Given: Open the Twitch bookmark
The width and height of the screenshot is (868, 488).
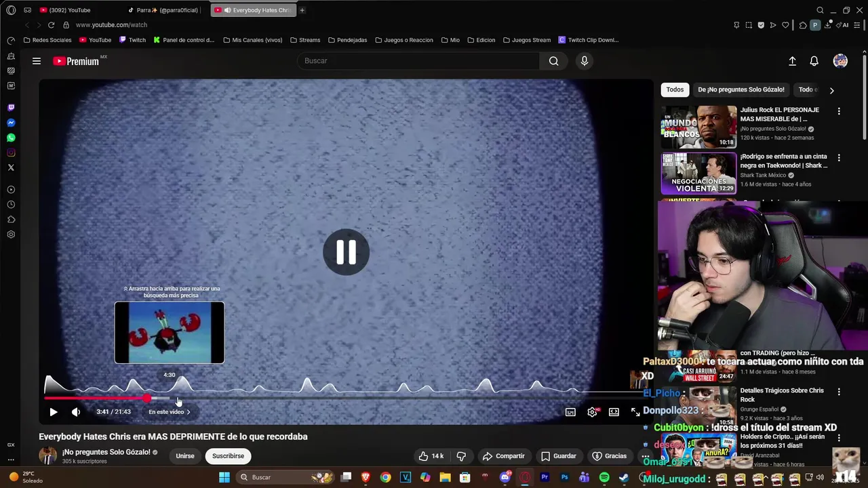Looking at the screenshot, I should coord(132,40).
